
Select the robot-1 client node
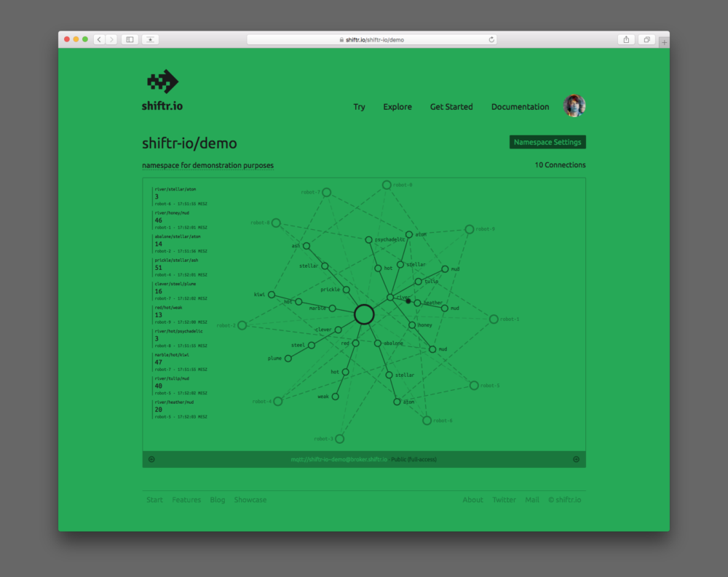point(494,319)
